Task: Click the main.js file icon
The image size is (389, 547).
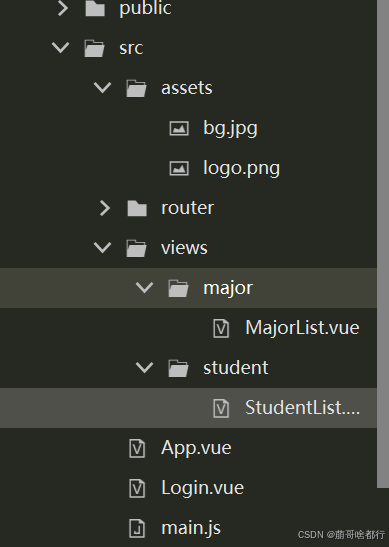Action: [x=137, y=528]
